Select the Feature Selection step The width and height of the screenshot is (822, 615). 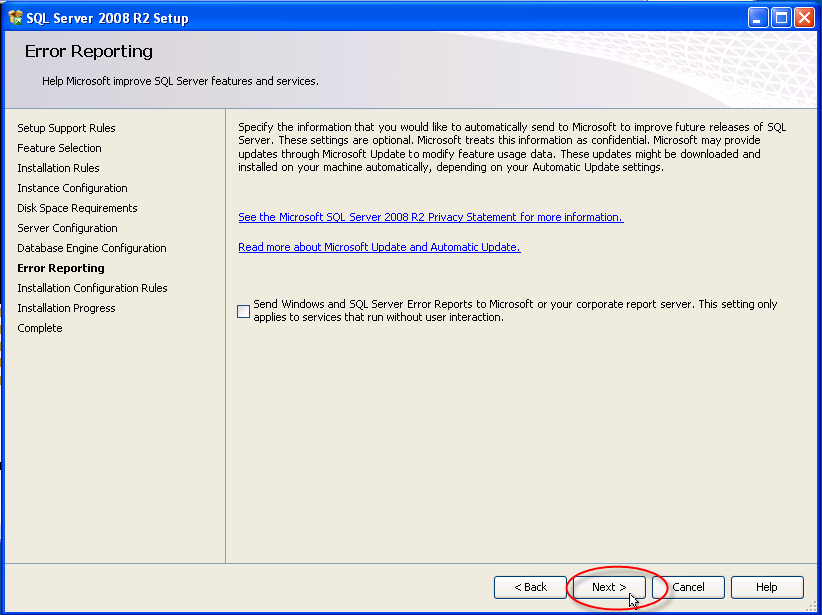pyautogui.click(x=59, y=148)
